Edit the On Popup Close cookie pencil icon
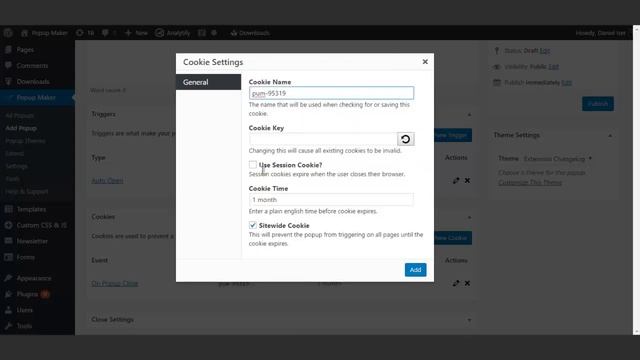Image resolution: width=640 pixels, height=360 pixels. click(x=456, y=283)
